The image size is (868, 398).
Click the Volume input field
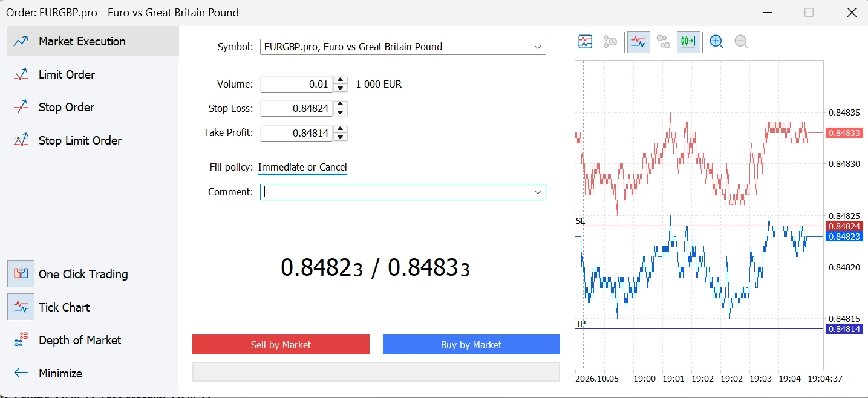[296, 85]
